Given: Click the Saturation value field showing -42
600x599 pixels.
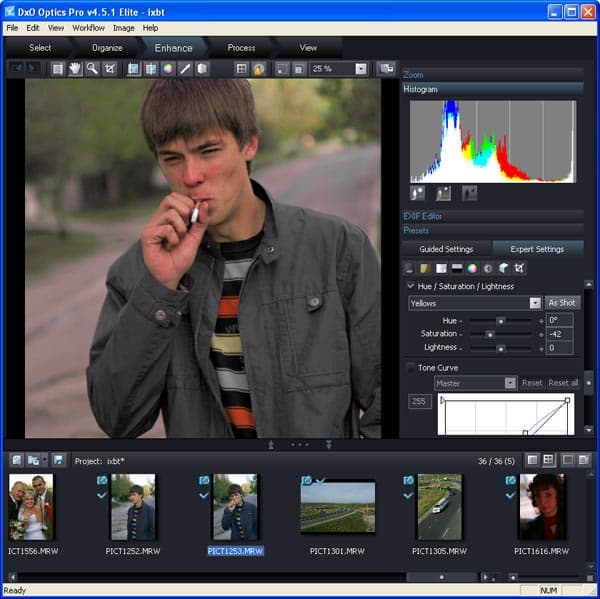Looking at the screenshot, I should [x=559, y=334].
